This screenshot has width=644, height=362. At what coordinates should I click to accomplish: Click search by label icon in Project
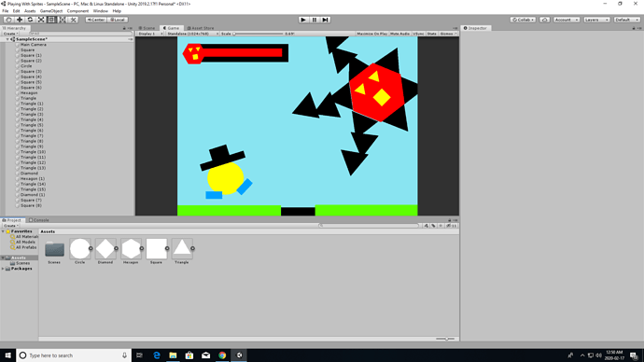click(433, 226)
